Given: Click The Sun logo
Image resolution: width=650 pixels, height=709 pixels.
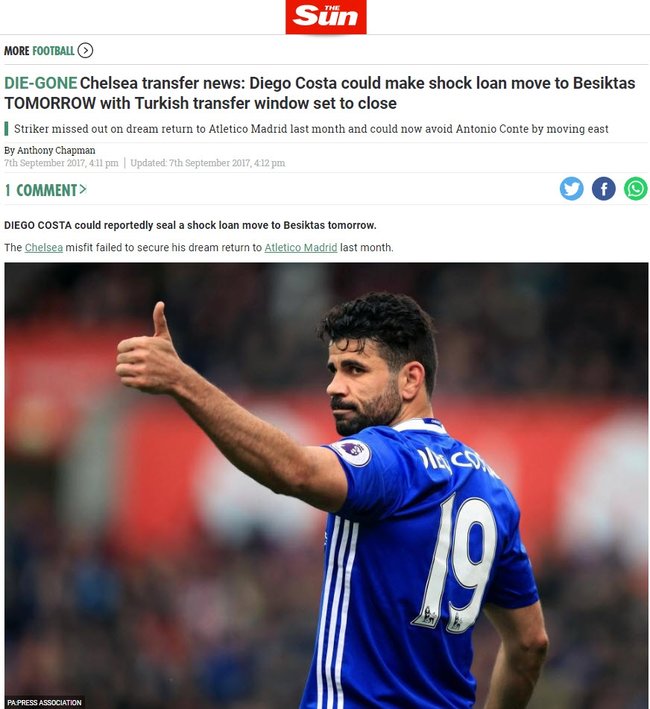Looking at the screenshot, I should click(x=325, y=17).
